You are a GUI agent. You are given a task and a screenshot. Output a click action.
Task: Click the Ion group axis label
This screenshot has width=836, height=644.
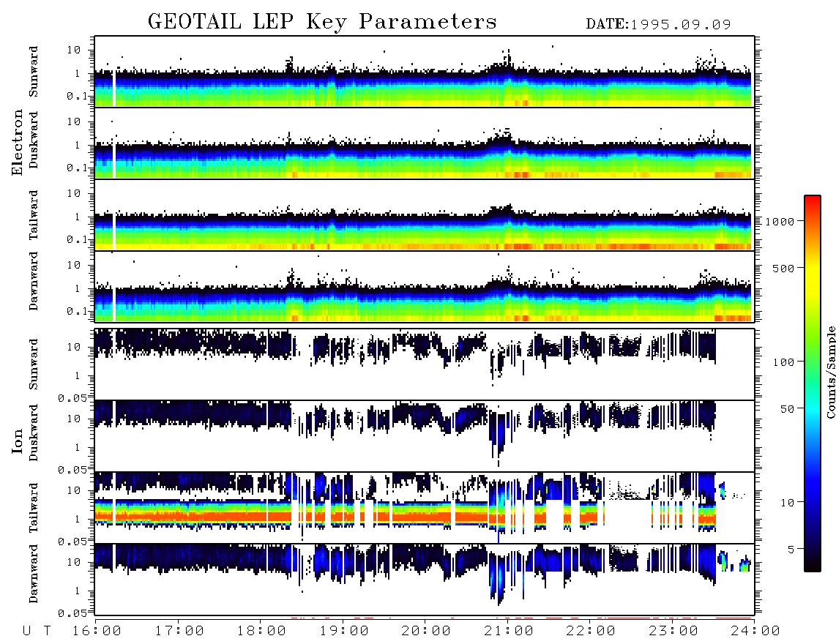[x=18, y=441]
